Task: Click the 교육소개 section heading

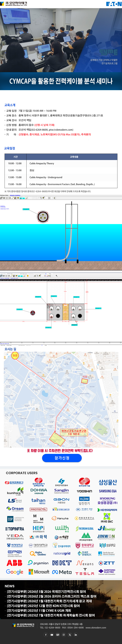Action: coord(10,105)
